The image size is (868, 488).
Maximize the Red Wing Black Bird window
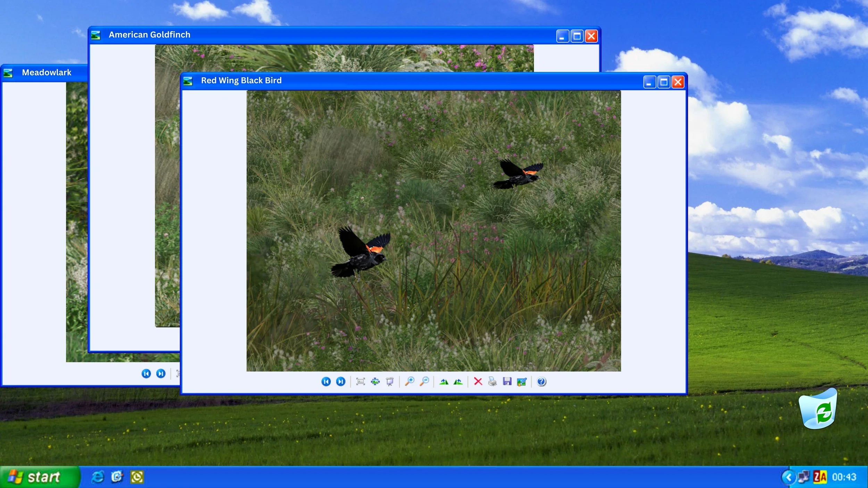pyautogui.click(x=664, y=82)
